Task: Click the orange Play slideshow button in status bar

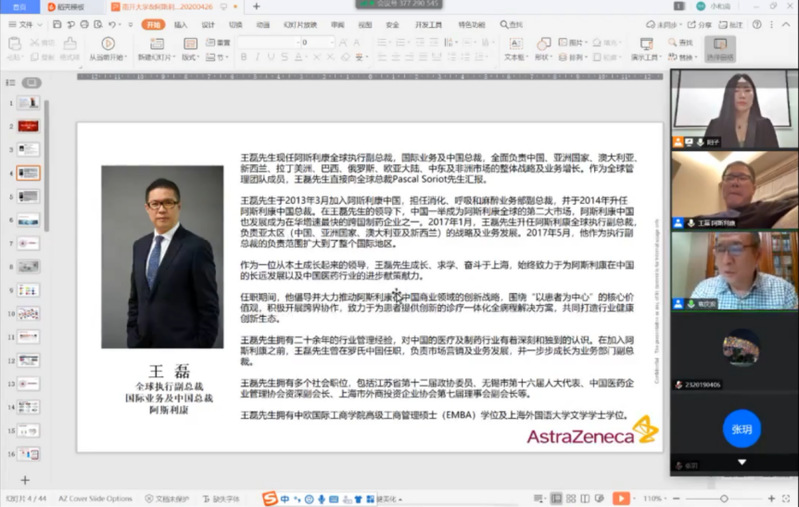Action: pyautogui.click(x=621, y=498)
